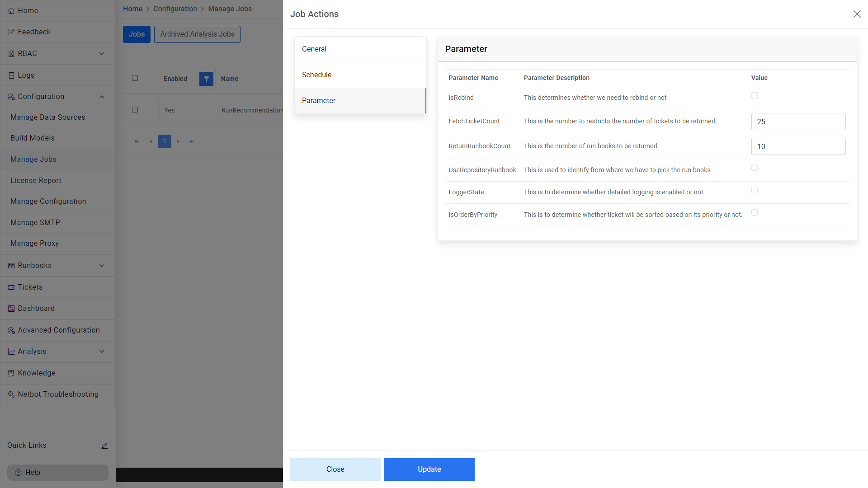Click the Home sidebar icon
The width and height of the screenshot is (868, 488).
coord(11,11)
